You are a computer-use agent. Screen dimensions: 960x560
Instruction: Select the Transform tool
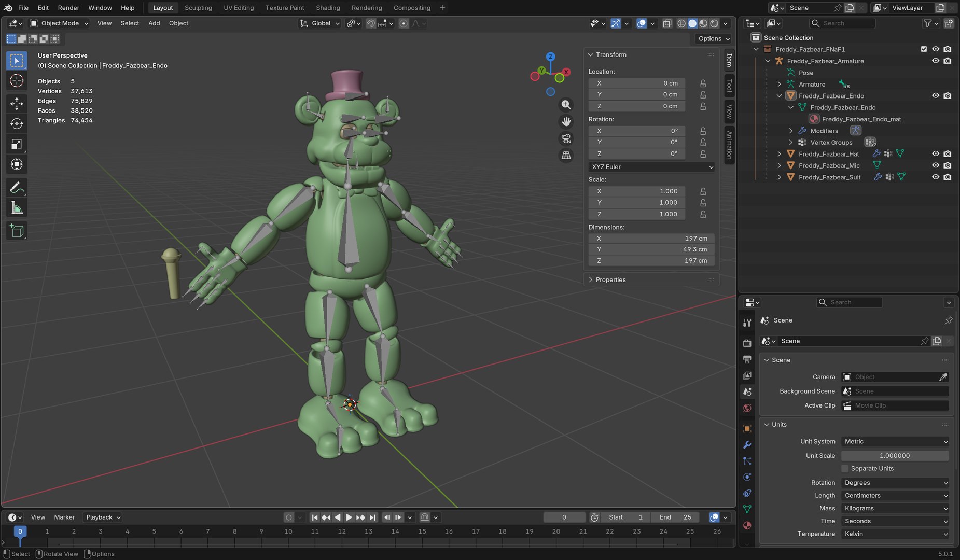pos(17,164)
